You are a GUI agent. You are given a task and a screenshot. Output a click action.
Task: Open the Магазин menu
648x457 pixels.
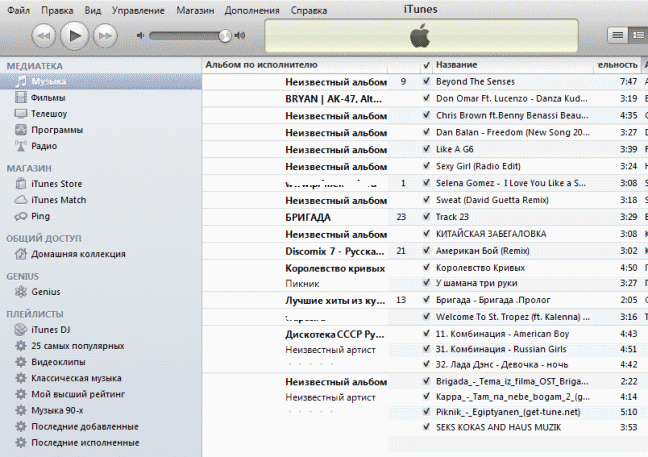point(195,10)
